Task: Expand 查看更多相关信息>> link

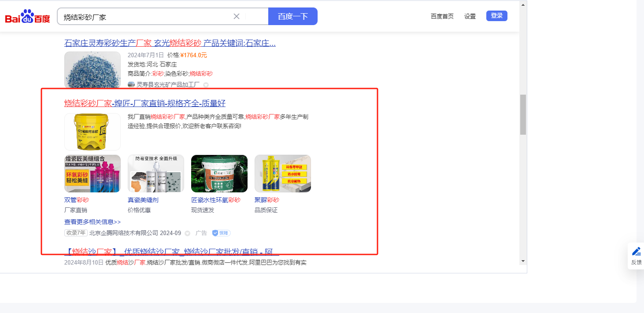Action: point(93,222)
